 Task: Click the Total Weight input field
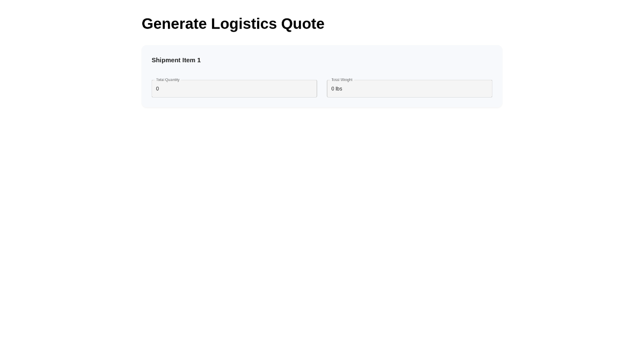pyautogui.click(x=409, y=89)
